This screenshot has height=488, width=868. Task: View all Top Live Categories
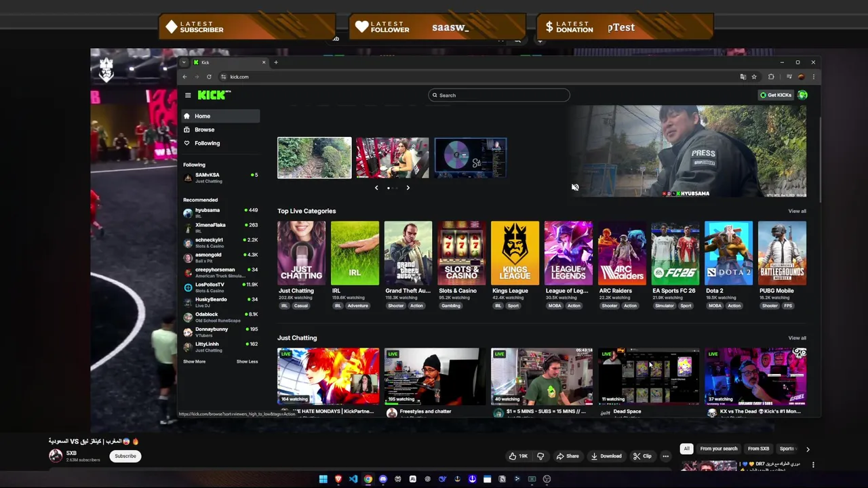point(797,211)
